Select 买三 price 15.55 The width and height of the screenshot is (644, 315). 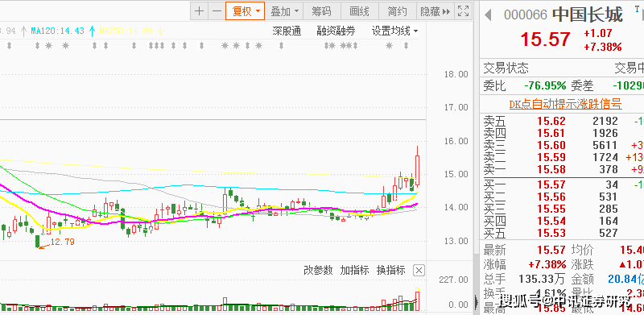[x=551, y=209]
